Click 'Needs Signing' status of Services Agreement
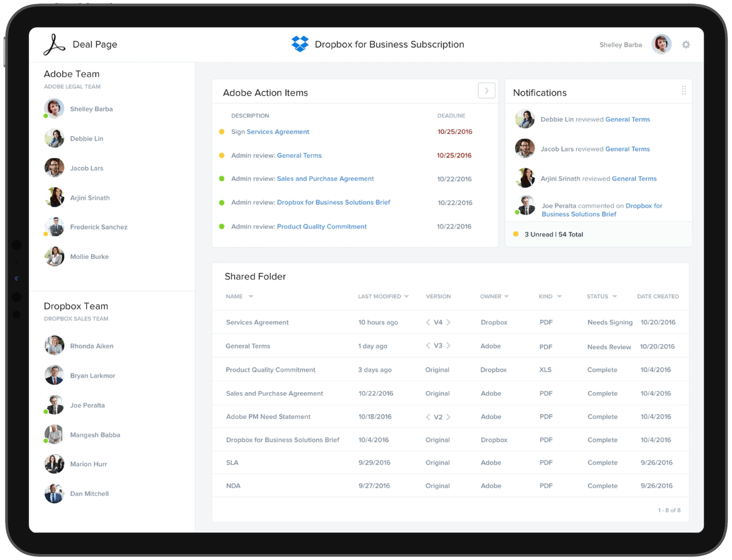The image size is (732, 560). coord(610,322)
